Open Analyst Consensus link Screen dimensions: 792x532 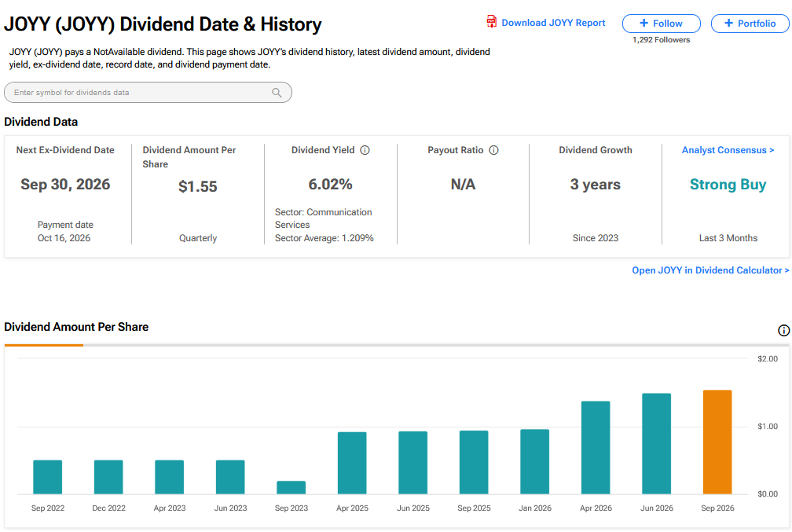coord(728,150)
